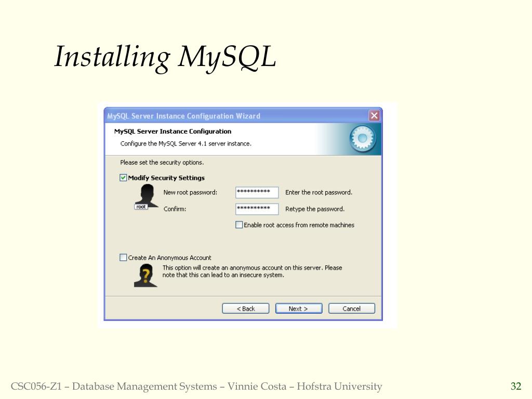
Task: Click 'Please set the security options.' text
Action: 162,163
